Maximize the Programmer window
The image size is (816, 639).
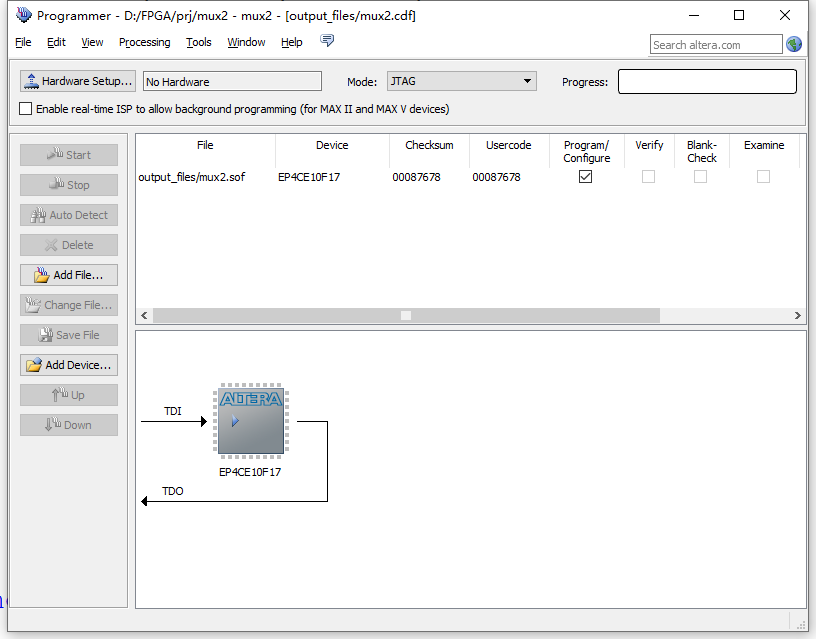pyautogui.click(x=738, y=16)
